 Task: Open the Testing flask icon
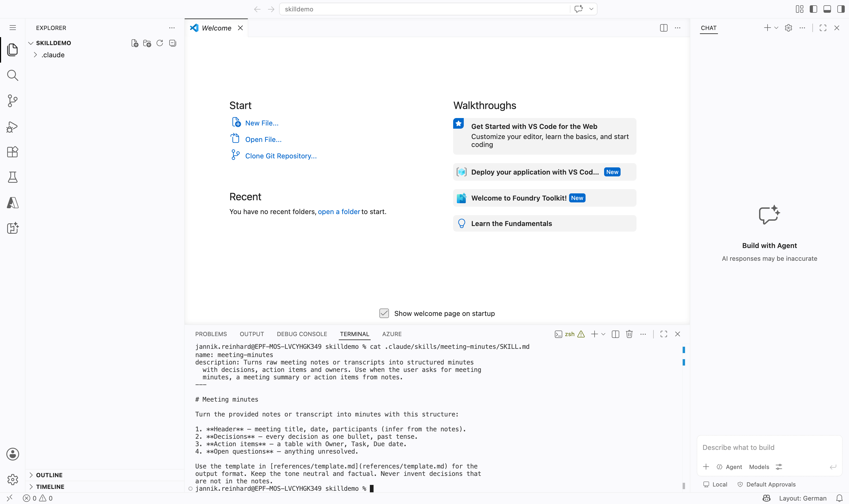click(x=12, y=177)
